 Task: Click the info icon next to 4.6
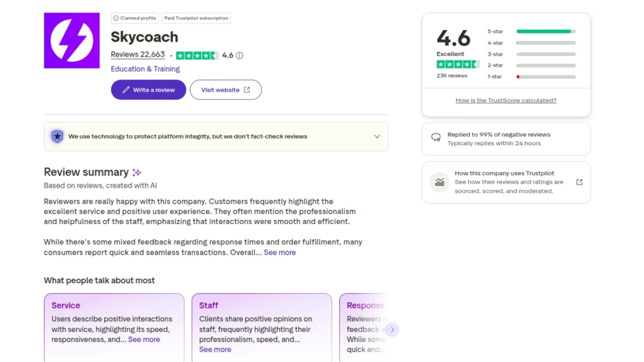[x=239, y=55]
